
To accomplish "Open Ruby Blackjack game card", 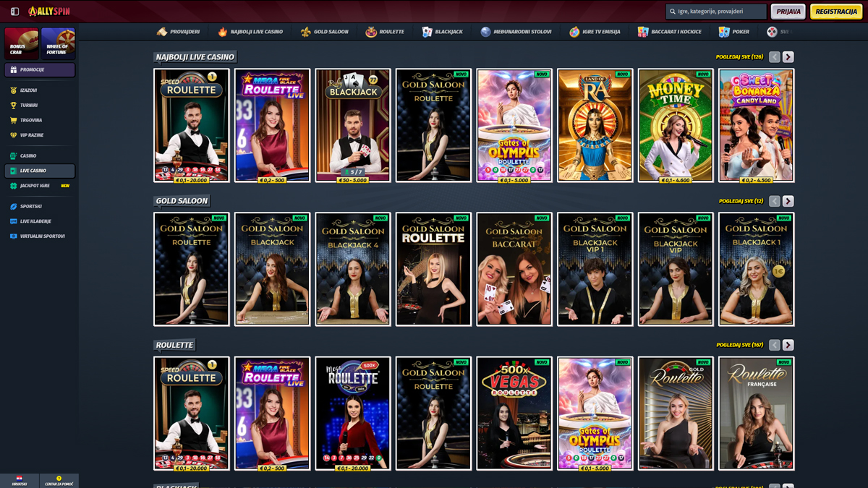I will coord(353,125).
